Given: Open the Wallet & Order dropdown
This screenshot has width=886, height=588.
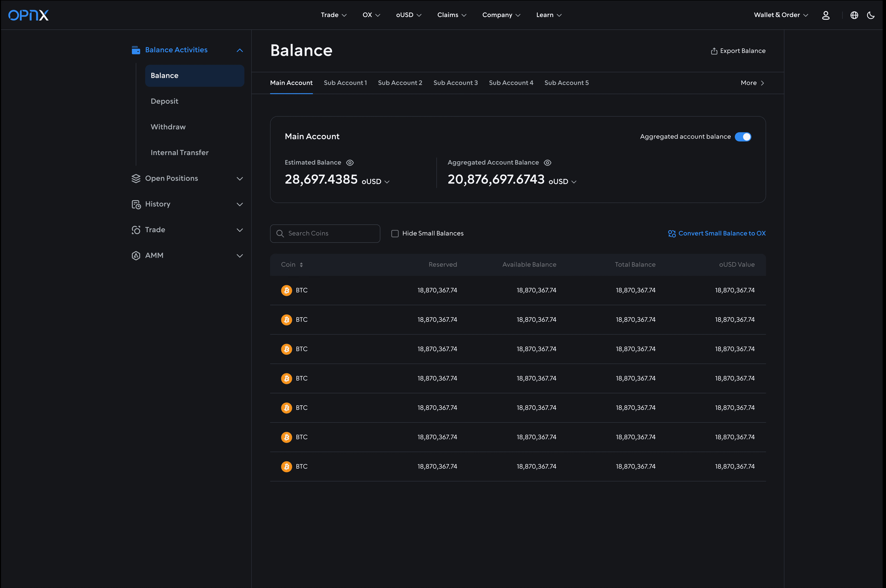Looking at the screenshot, I should tap(780, 15).
